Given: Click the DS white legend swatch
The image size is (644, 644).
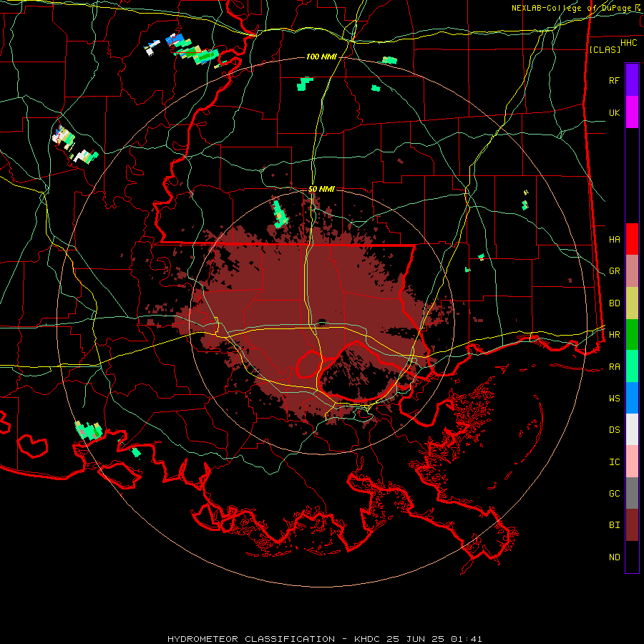Looking at the screenshot, I should point(632,429).
